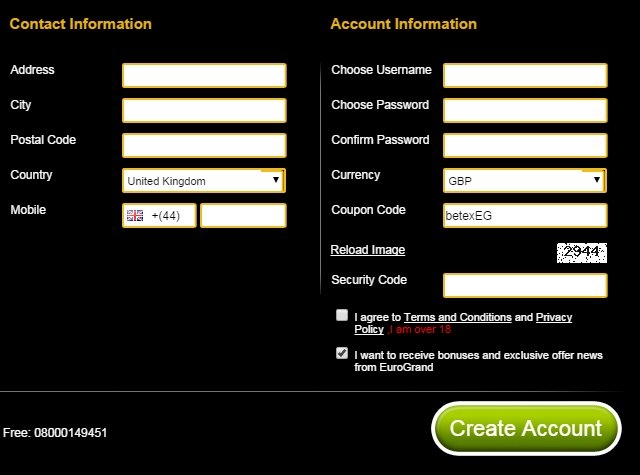Focus the Security Code input field

pyautogui.click(x=525, y=285)
